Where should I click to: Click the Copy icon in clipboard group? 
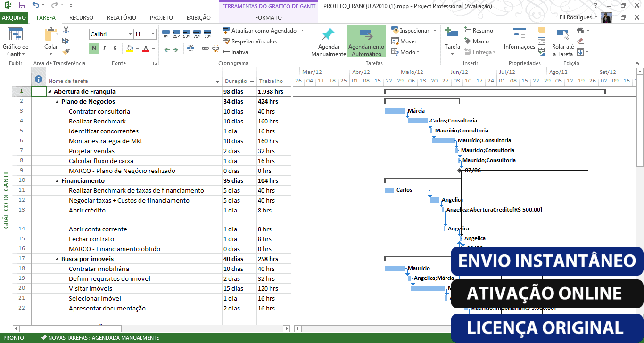coord(66,41)
